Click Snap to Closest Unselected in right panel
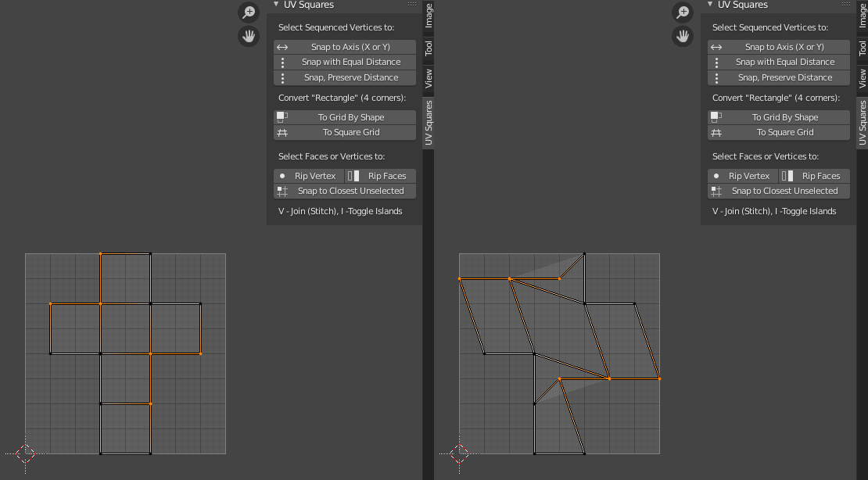The height and width of the screenshot is (480, 868). (x=779, y=191)
